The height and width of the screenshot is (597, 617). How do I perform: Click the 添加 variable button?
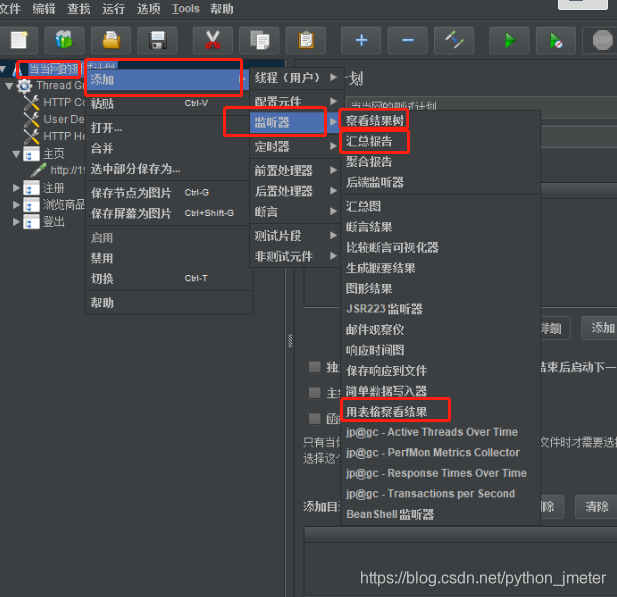pos(599,327)
